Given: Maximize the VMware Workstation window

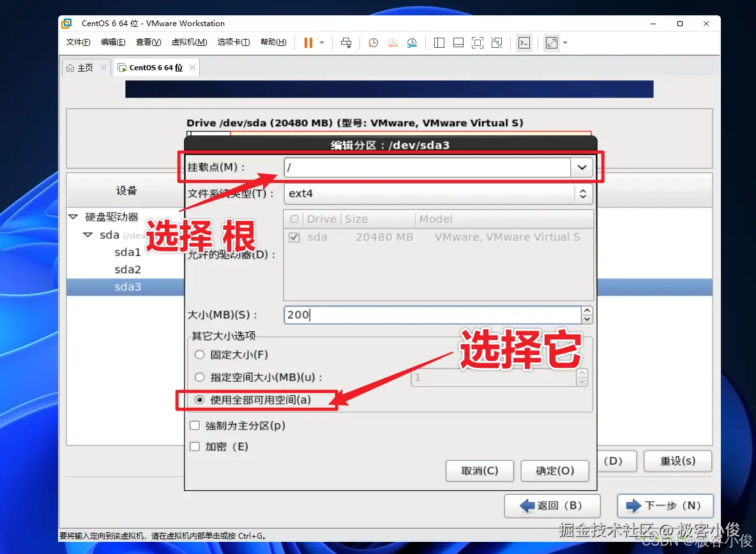Looking at the screenshot, I should [x=680, y=24].
